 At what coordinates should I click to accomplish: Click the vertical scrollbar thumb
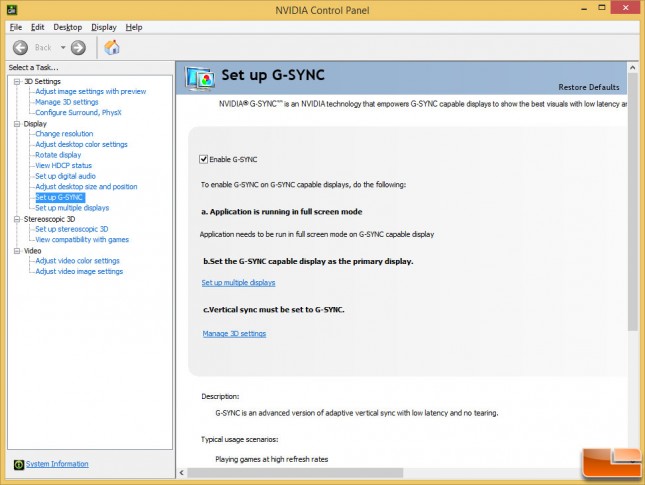coord(633,202)
